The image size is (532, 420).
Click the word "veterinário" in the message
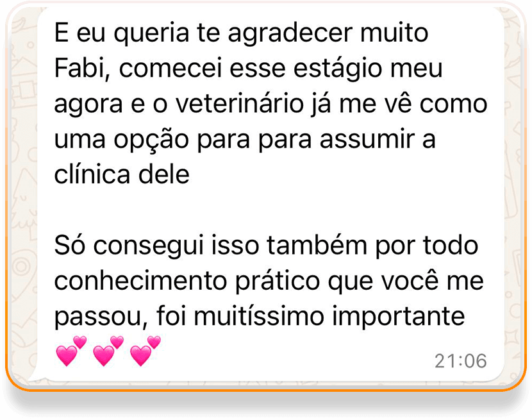pos(240,105)
